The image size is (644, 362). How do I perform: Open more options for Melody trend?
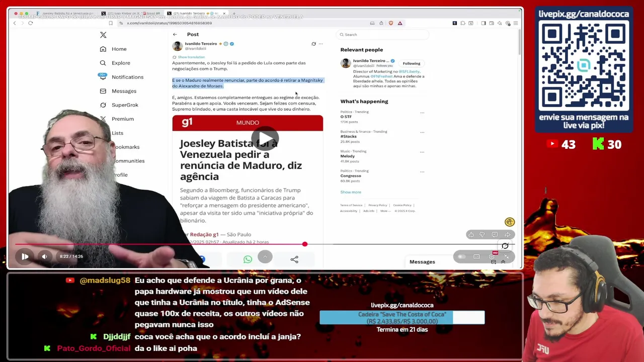[x=422, y=152]
